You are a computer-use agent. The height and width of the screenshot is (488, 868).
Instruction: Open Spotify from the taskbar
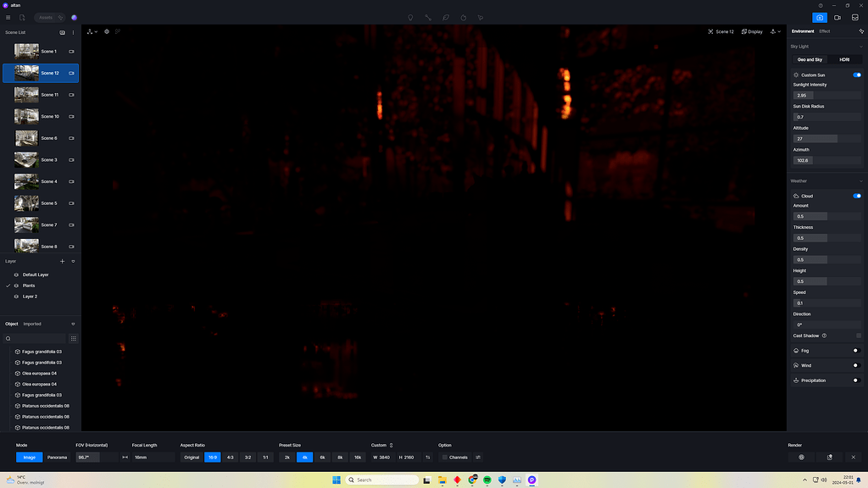pos(487,480)
